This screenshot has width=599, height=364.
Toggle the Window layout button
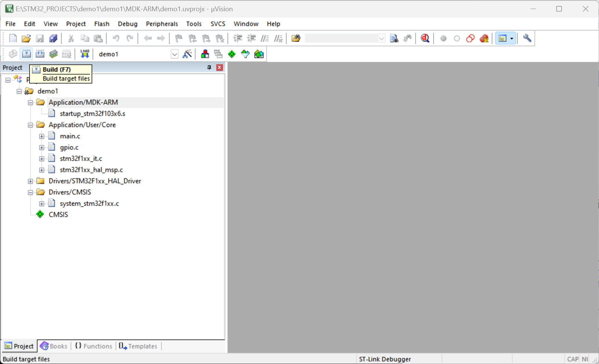(502, 38)
